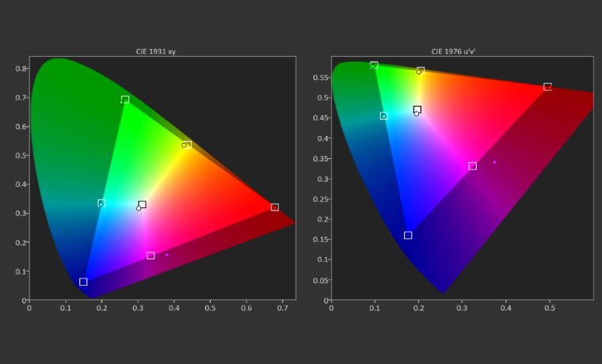Screen dimensions: 602x364
Task: Click the 0.25 y-axis label
Action: [321, 199]
